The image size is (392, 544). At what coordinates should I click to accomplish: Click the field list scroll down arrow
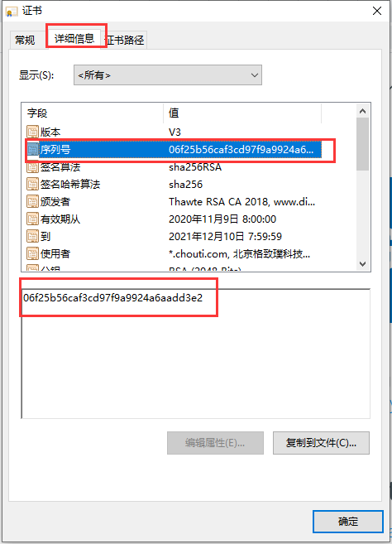tap(362, 264)
